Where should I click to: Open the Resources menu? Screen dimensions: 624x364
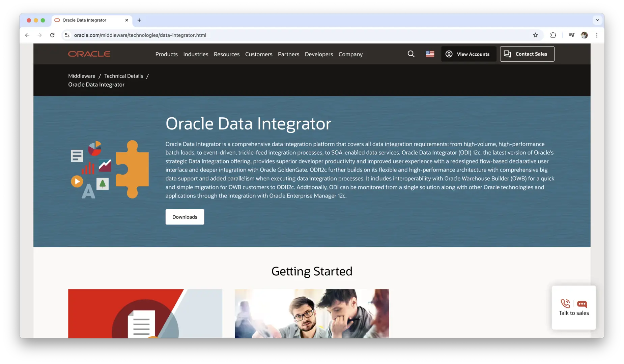[x=227, y=54]
